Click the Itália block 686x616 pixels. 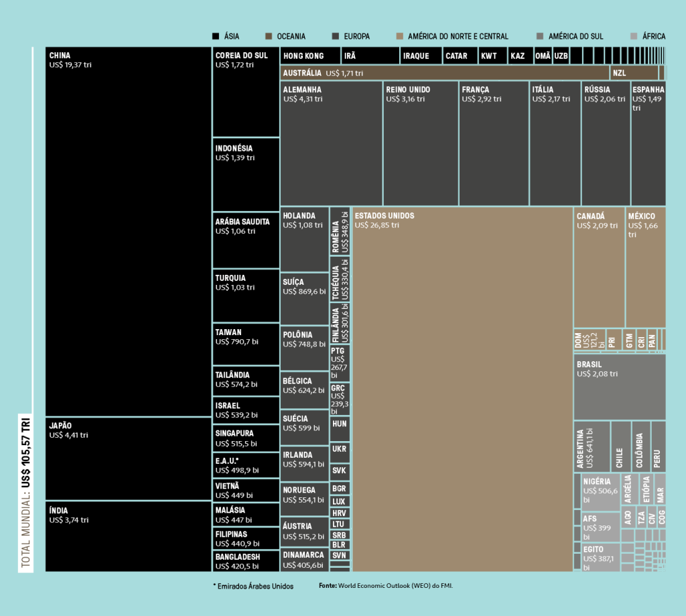click(x=555, y=143)
